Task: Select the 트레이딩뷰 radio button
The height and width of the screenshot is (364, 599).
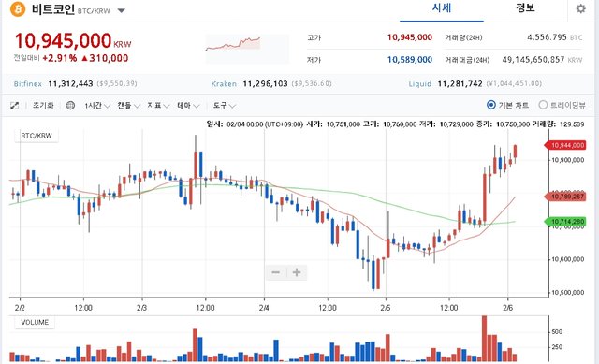Action: [543, 105]
